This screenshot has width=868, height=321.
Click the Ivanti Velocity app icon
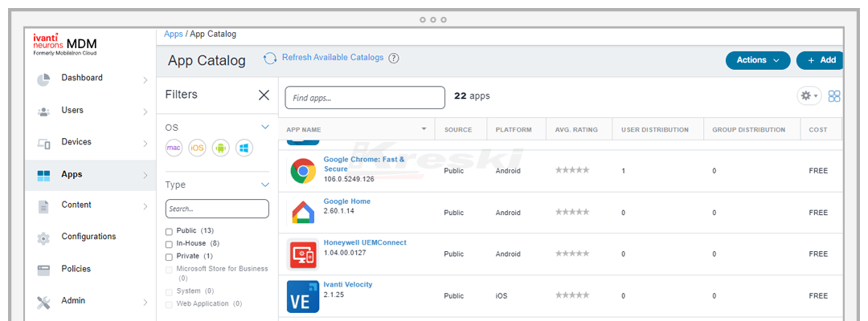(303, 296)
